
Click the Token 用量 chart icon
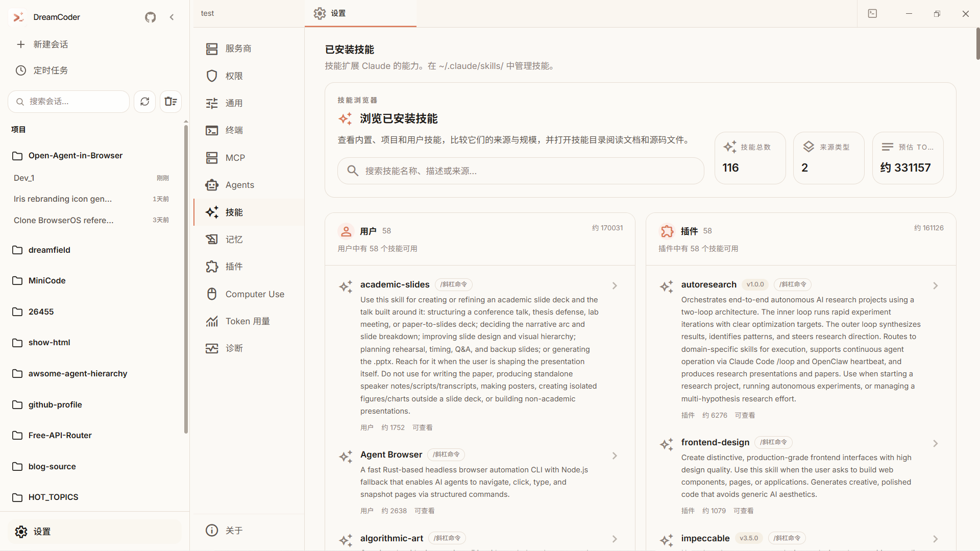[212, 321]
